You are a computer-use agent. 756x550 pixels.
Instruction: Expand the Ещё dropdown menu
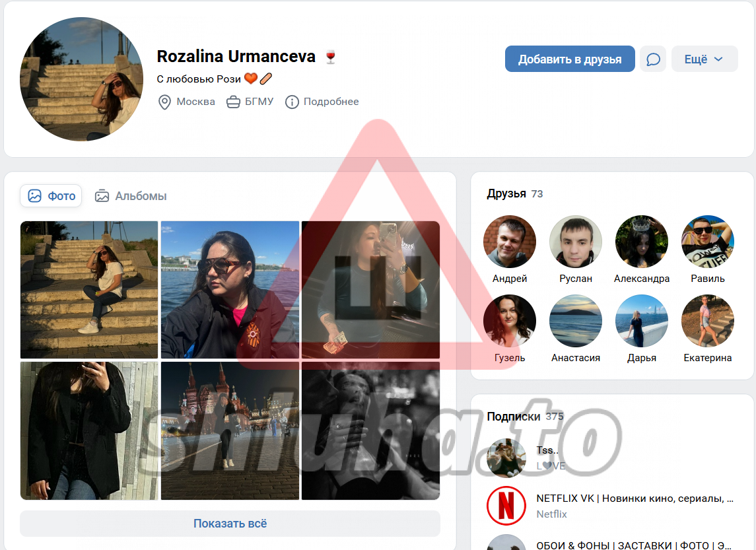[704, 59]
